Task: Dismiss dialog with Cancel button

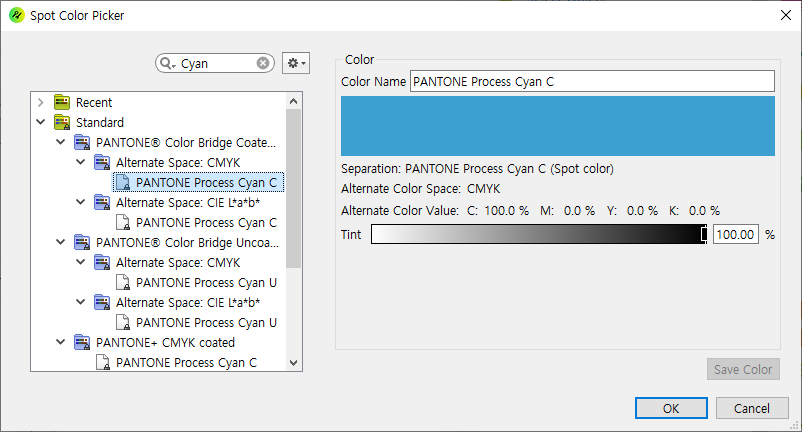Action: (x=752, y=408)
